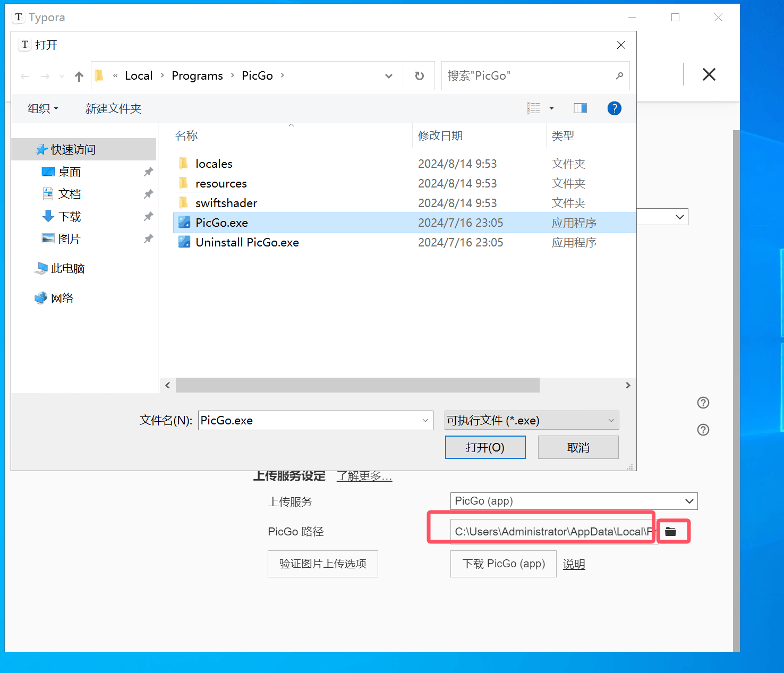Click the 取消 button
This screenshot has width=784, height=673.
click(x=578, y=447)
